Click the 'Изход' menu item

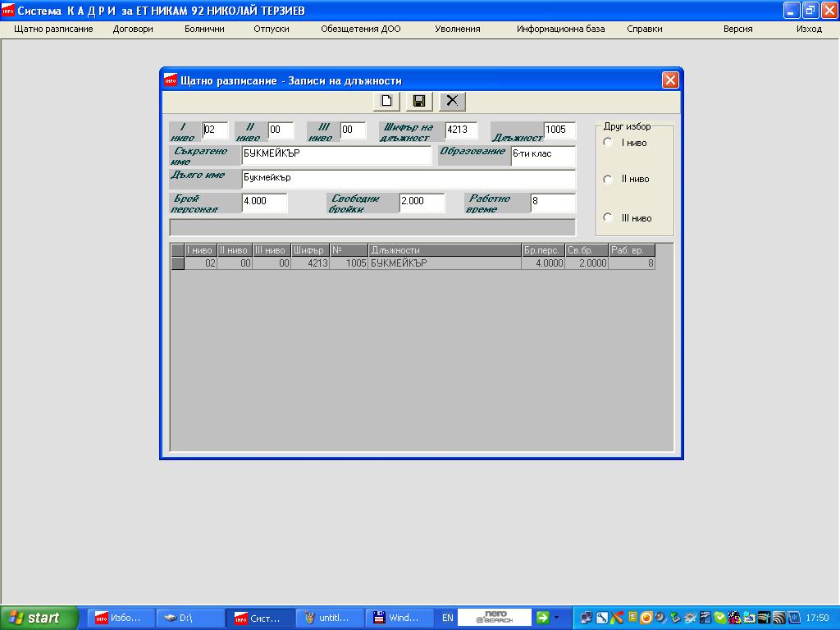click(x=809, y=29)
